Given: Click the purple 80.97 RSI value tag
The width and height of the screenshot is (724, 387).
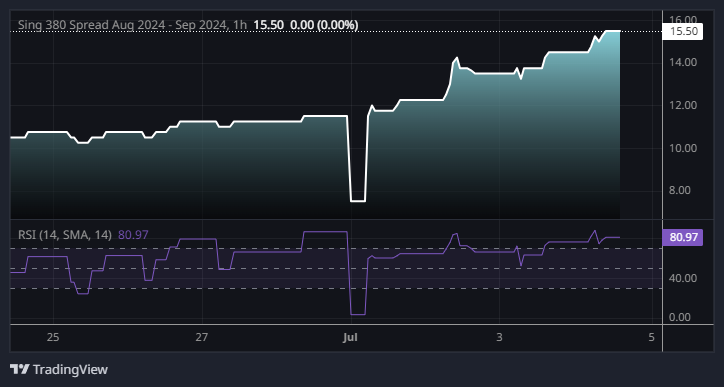Looking at the screenshot, I should pos(682,237).
